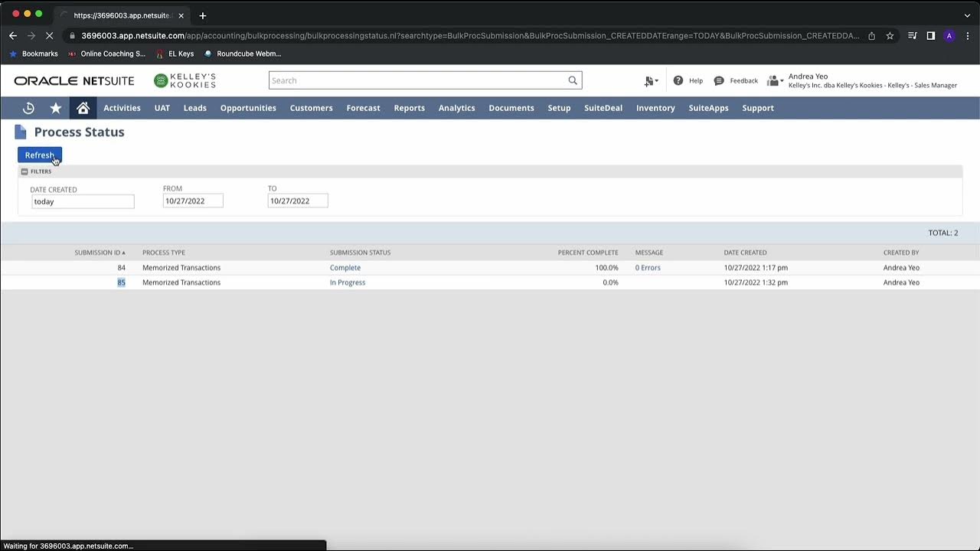This screenshot has height=551, width=980.
Task: Click the Andrea Yeo user name
Action: point(808,77)
